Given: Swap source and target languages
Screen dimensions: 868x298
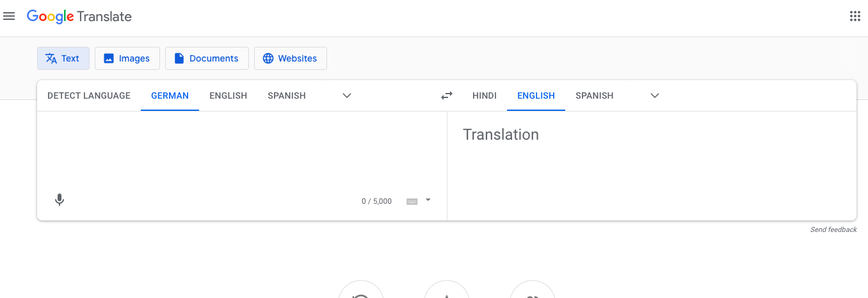Looking at the screenshot, I should (x=447, y=95).
